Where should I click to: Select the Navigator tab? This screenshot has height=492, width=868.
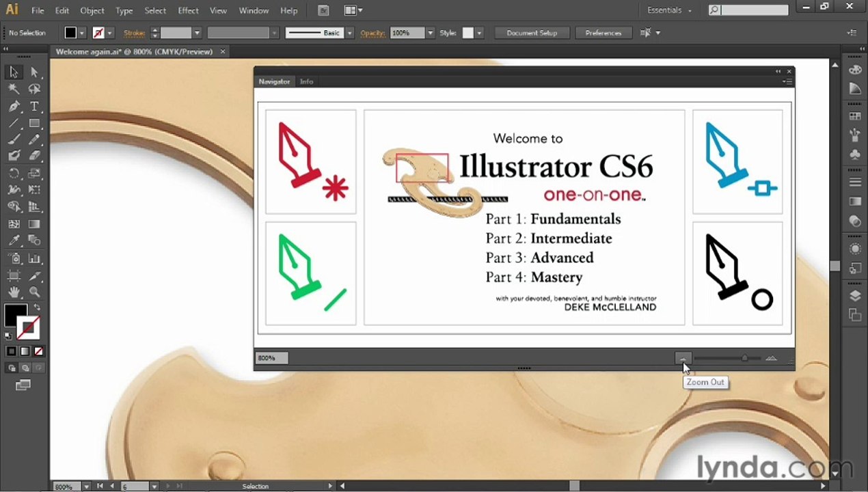pyautogui.click(x=274, y=81)
